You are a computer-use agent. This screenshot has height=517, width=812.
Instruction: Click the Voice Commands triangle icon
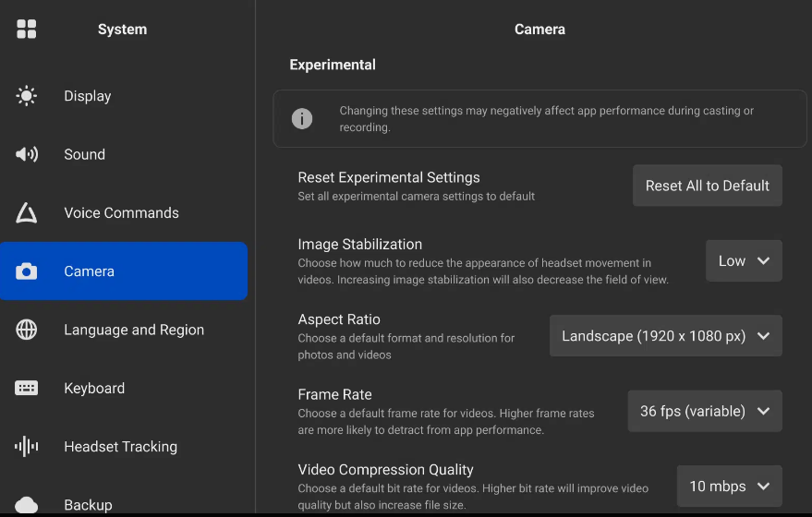click(27, 212)
